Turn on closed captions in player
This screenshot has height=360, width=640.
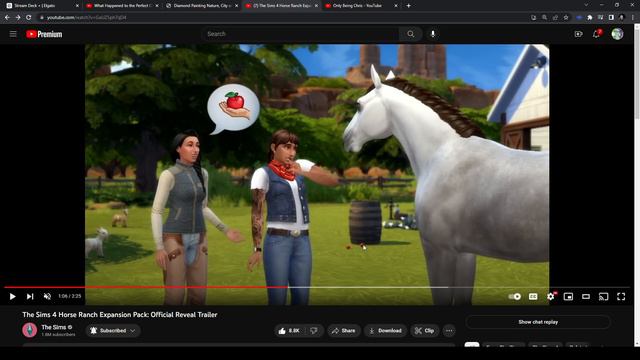coord(533,296)
